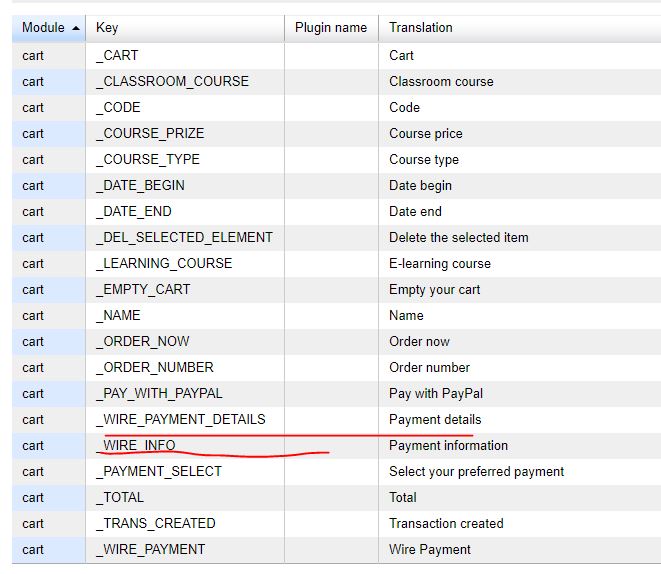Select the _DEL_SELECTED_ELEMENT key cell
661x574 pixels.
pyautogui.click(x=184, y=237)
